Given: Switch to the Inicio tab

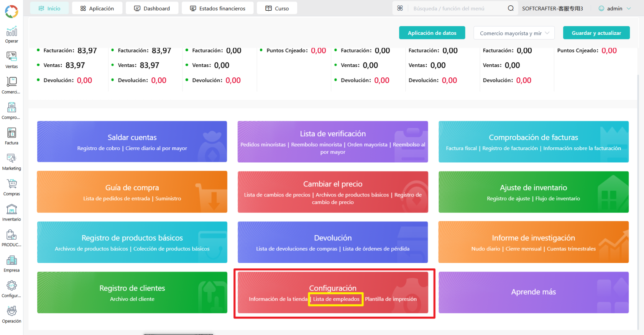Looking at the screenshot, I should (x=49, y=8).
